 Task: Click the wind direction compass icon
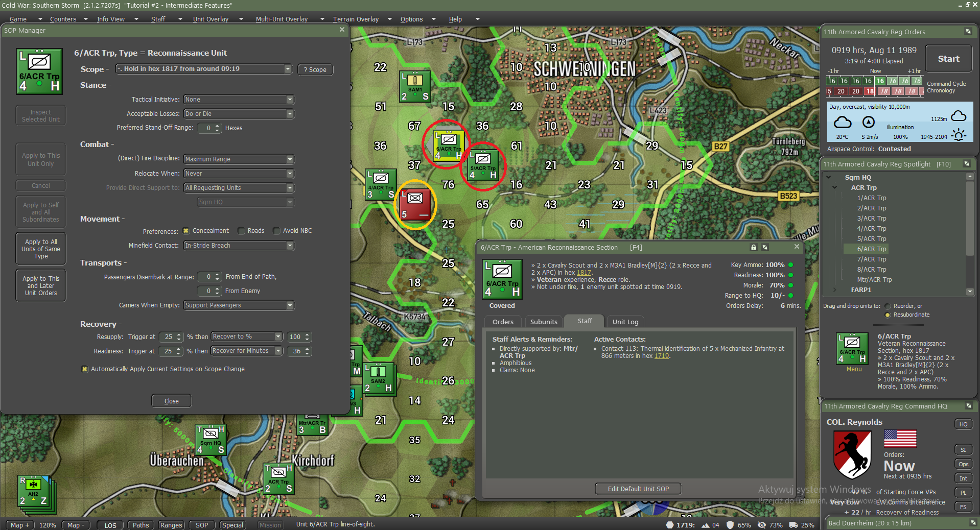(x=869, y=123)
